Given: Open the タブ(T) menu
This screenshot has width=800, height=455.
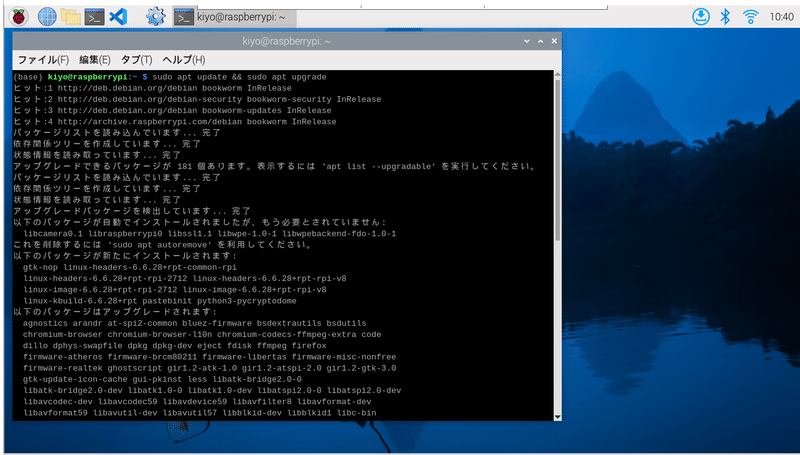Looking at the screenshot, I should click(x=136, y=60).
